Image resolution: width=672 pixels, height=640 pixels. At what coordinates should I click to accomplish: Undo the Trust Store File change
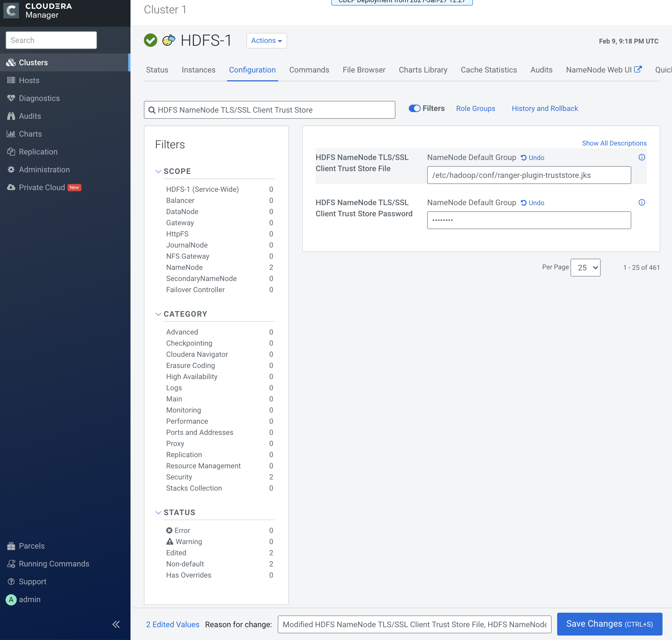532,157
